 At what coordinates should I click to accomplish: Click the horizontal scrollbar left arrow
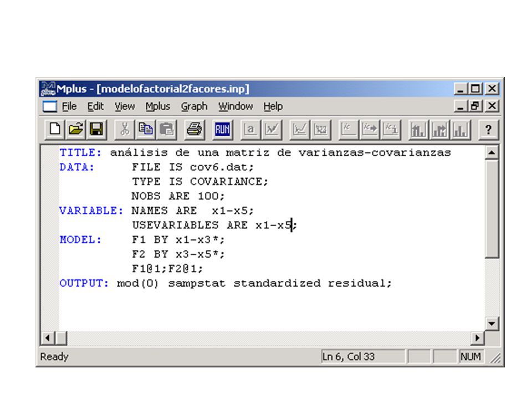pyautogui.click(x=47, y=338)
